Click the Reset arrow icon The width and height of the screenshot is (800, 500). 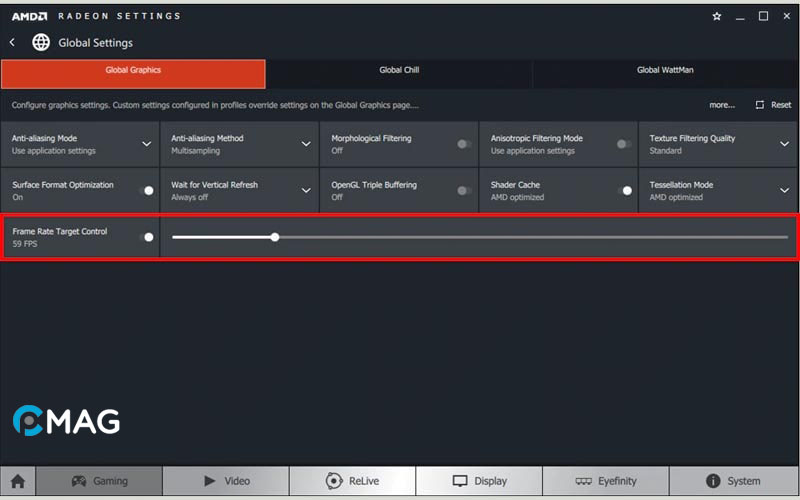pyautogui.click(x=760, y=105)
